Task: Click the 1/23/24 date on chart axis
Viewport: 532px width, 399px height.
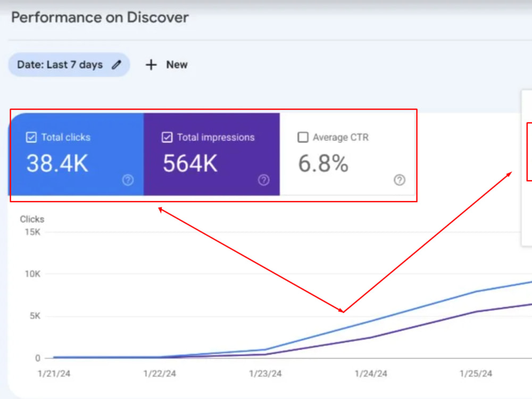Action: [x=265, y=373]
